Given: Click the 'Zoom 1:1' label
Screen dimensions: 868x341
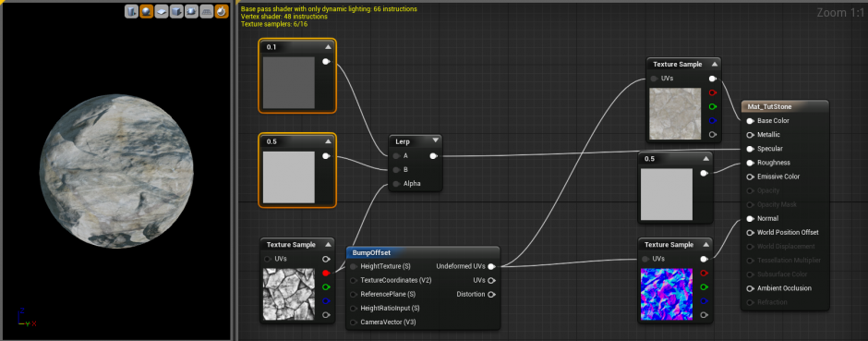Looking at the screenshot, I should pyautogui.click(x=839, y=13).
